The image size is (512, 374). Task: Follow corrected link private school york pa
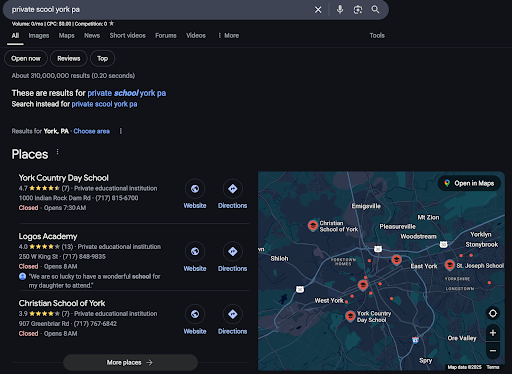(127, 93)
